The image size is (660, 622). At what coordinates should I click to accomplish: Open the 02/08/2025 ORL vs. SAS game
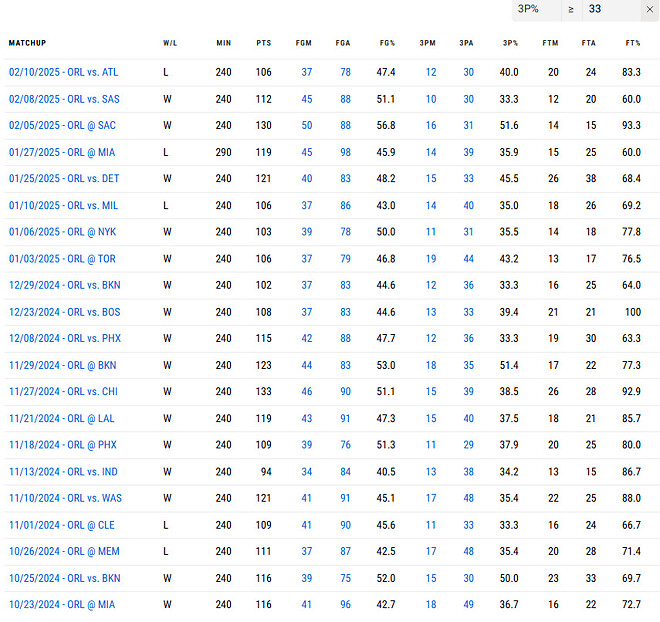pyautogui.click(x=64, y=99)
